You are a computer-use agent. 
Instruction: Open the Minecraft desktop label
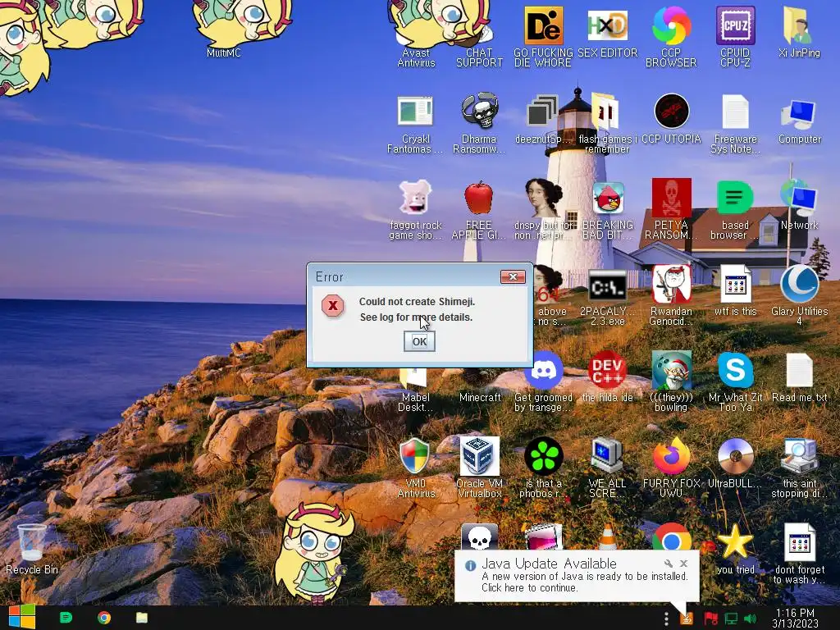[479, 398]
